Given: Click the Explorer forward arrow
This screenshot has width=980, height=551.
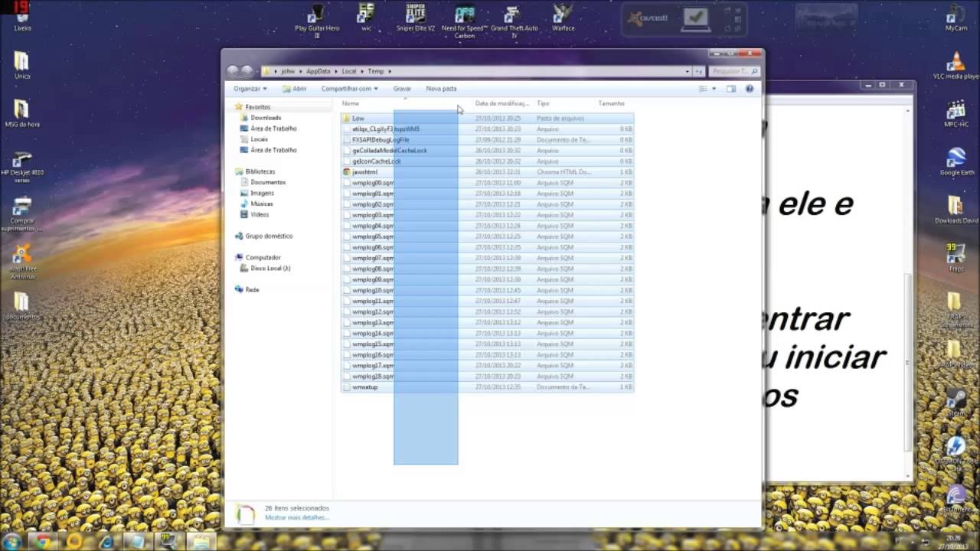Looking at the screenshot, I should pos(247,71).
